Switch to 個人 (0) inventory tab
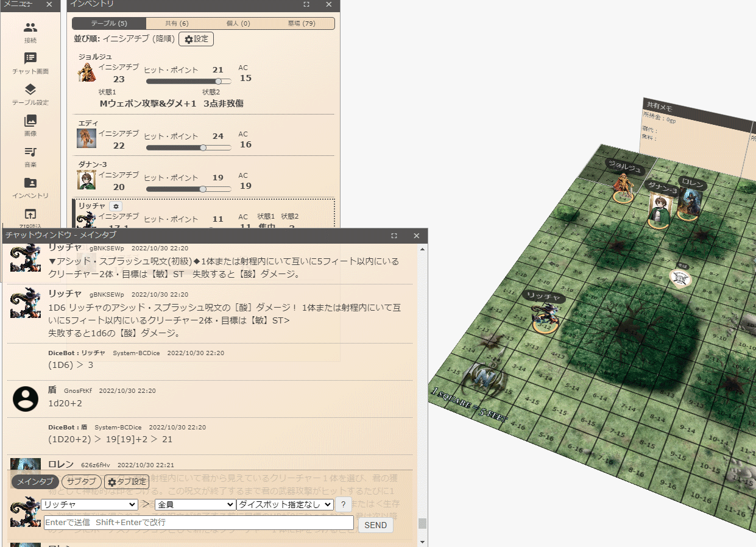 point(238,23)
